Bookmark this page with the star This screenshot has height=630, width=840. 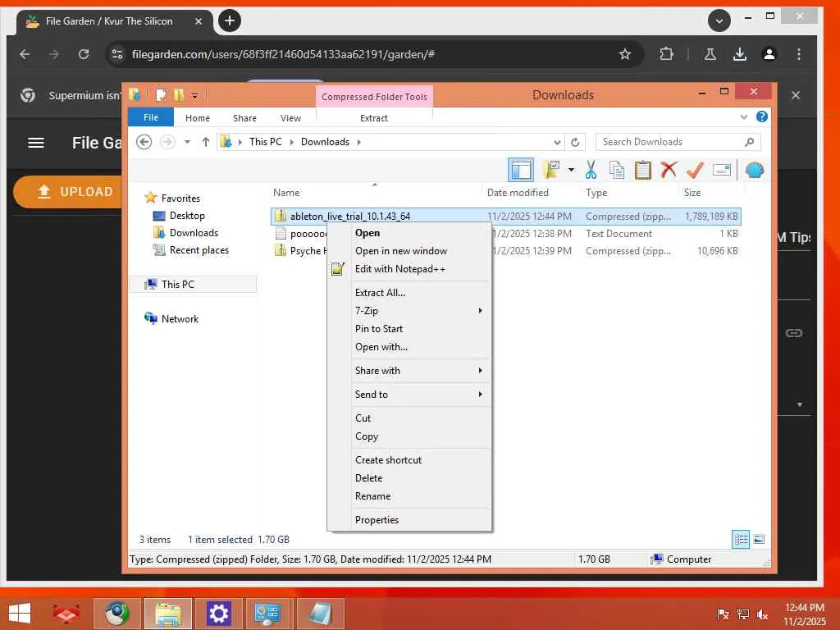(x=624, y=54)
